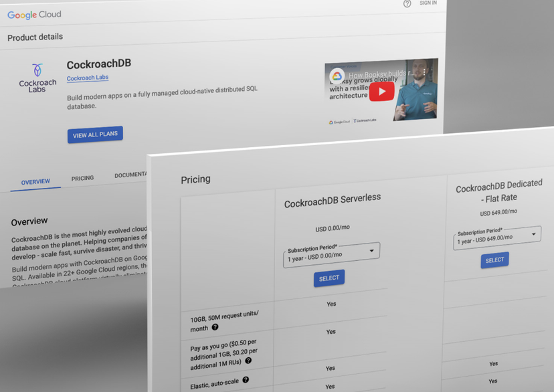Image resolution: width=554 pixels, height=392 pixels.
Task: Select the CockroachDB Serverless plan
Action: pyautogui.click(x=329, y=278)
